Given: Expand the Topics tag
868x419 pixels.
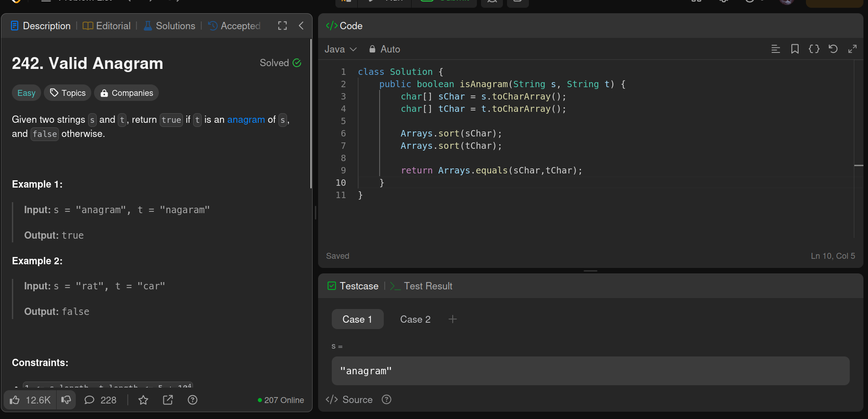Looking at the screenshot, I should 68,93.
